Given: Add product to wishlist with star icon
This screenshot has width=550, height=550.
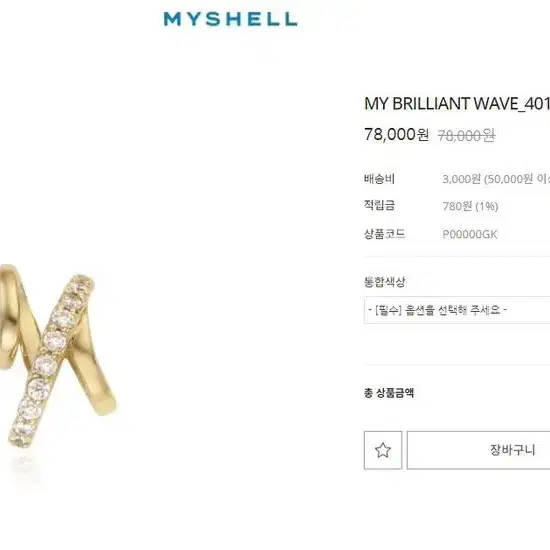Looking at the screenshot, I should pyautogui.click(x=383, y=450).
